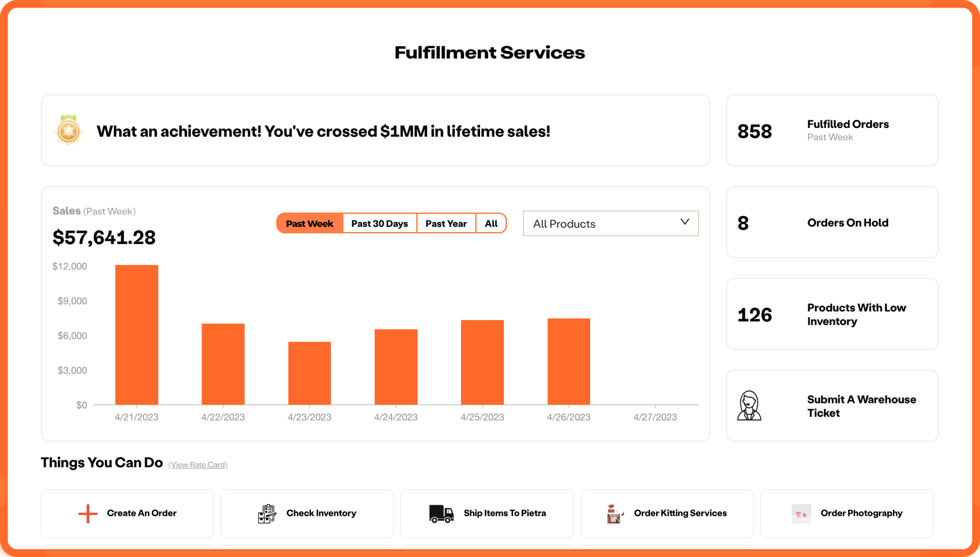Click the 4/23/2023 sales bar
Viewport: 980px width, 557px height.
pyautogui.click(x=310, y=373)
